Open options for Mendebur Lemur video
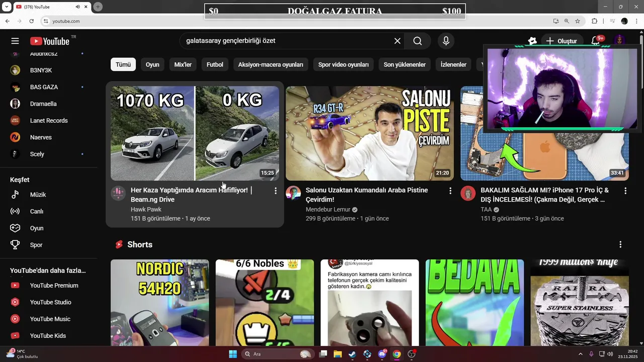The height and width of the screenshot is (362, 644). pos(450,191)
